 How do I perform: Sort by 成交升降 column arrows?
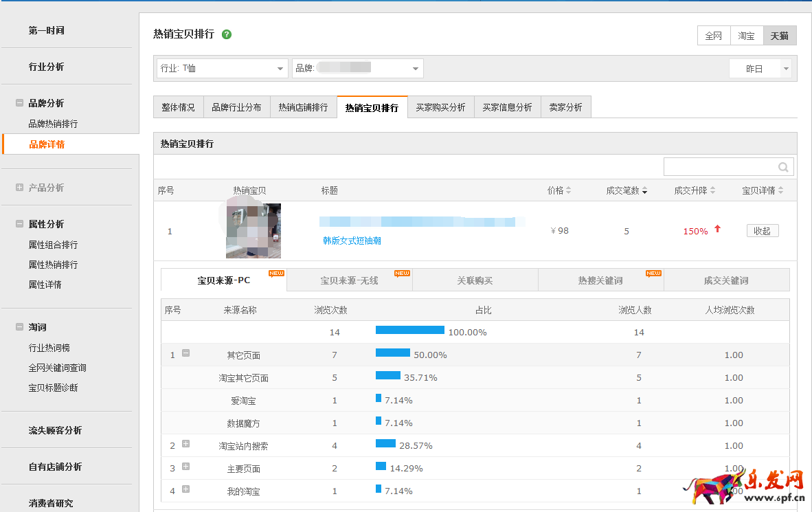712,190
